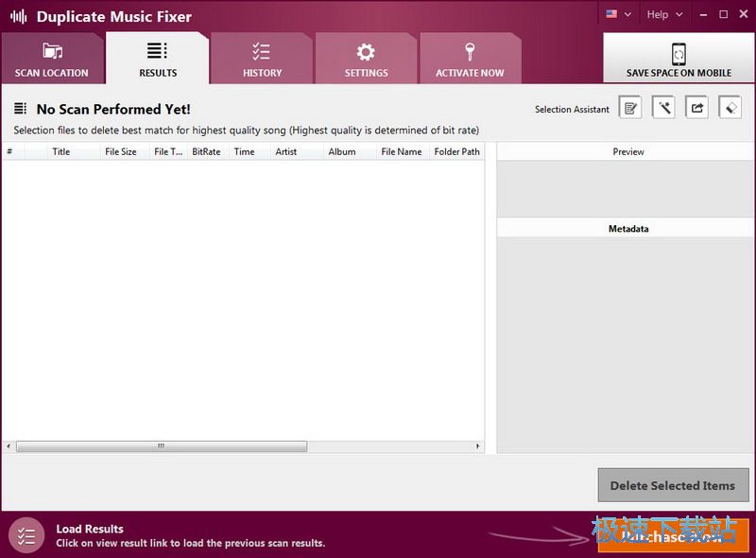Expand the Help dropdown menu

pos(664,14)
